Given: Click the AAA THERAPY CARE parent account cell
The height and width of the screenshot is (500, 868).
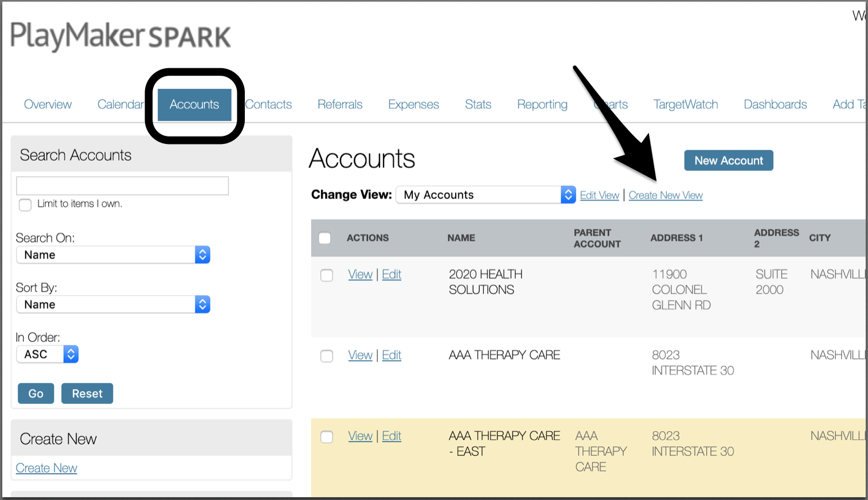Looking at the screenshot, I should tap(601, 452).
